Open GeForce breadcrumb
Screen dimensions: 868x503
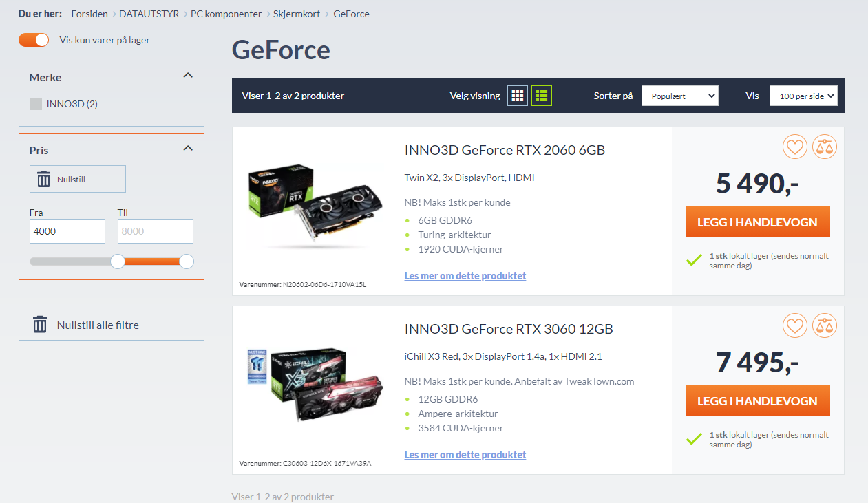(x=351, y=14)
